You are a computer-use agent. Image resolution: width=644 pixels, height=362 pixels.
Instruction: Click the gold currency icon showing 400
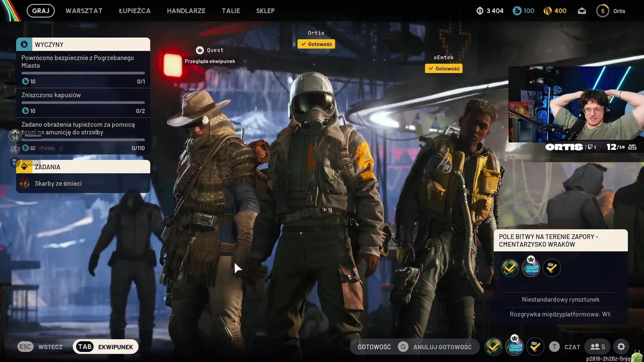[x=548, y=11]
